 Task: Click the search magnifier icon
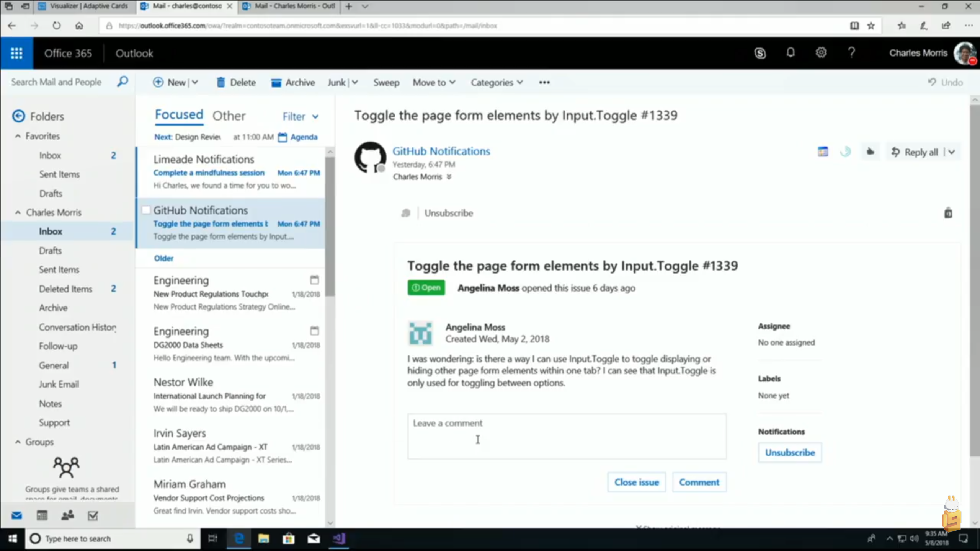pyautogui.click(x=122, y=82)
